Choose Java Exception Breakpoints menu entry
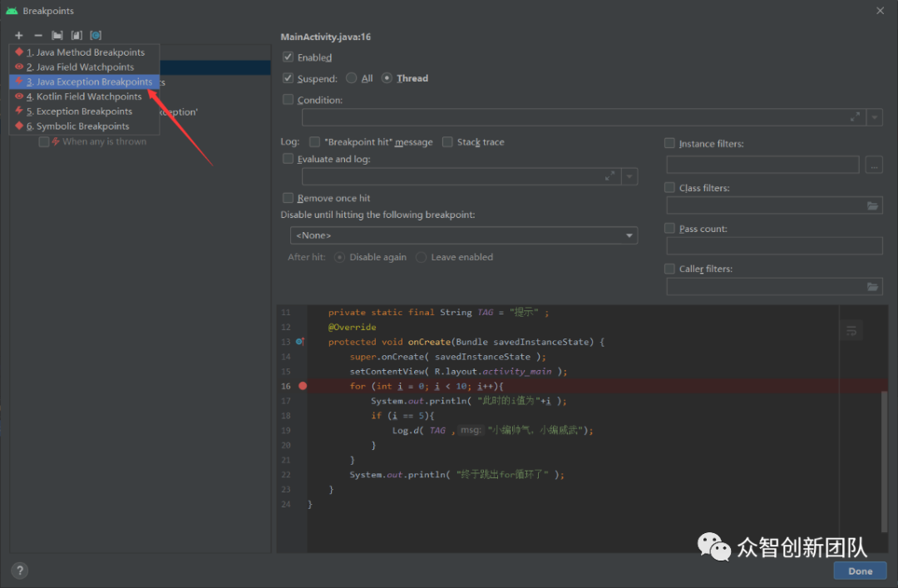The width and height of the screenshot is (898, 588). [84, 82]
